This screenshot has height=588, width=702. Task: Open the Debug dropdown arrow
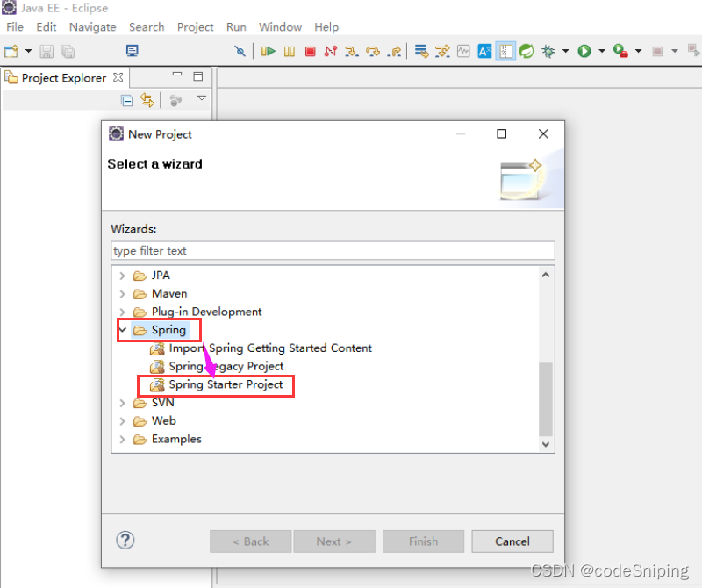coord(565,51)
